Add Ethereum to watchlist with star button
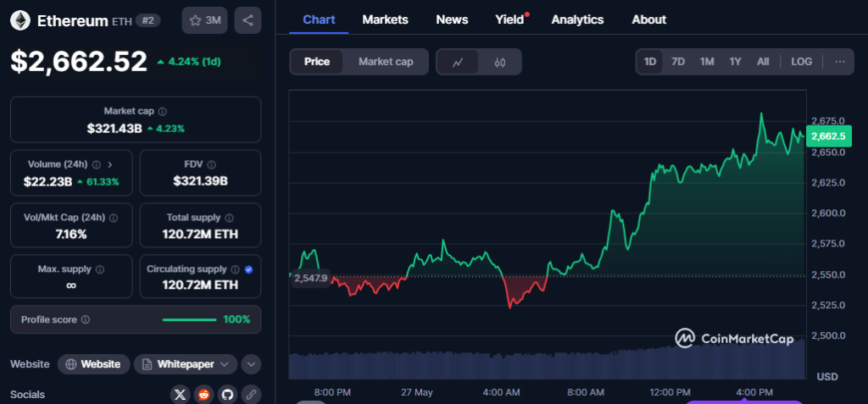Image resolution: width=868 pixels, height=404 pixels. point(205,20)
